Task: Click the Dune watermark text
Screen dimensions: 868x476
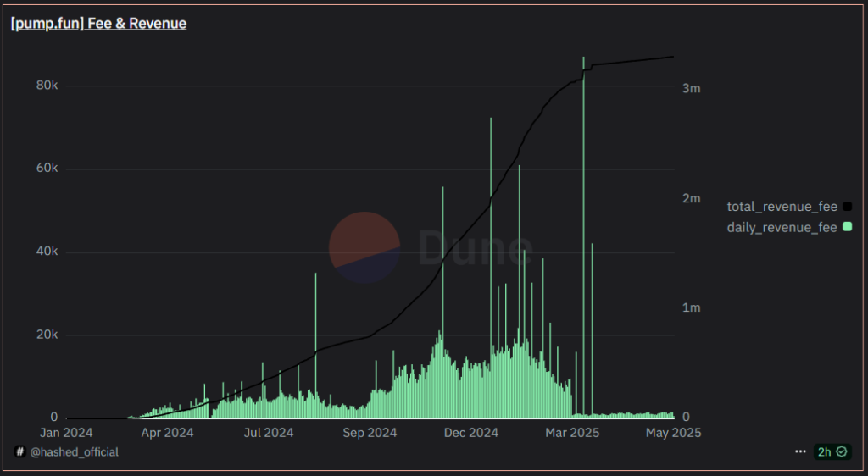Action: (x=475, y=247)
